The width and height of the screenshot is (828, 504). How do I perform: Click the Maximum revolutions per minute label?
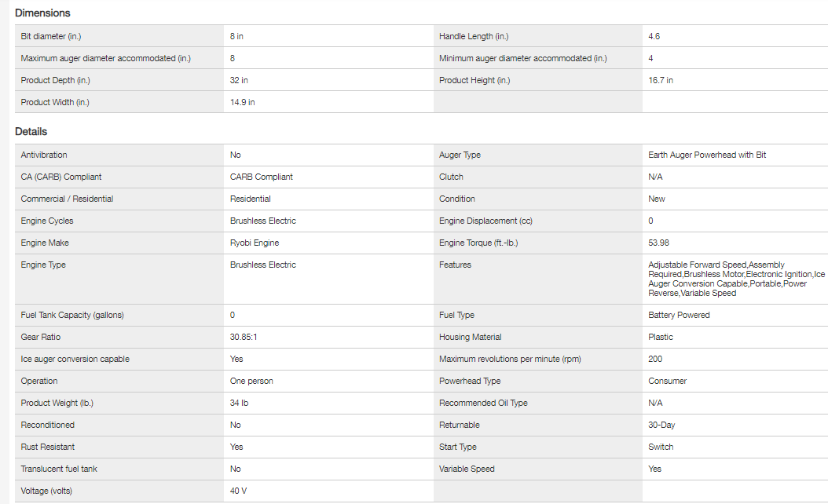(510, 359)
